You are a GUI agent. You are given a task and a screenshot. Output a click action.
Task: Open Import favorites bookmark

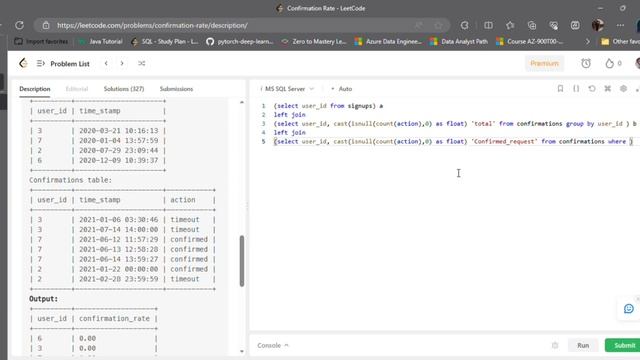coord(41,41)
